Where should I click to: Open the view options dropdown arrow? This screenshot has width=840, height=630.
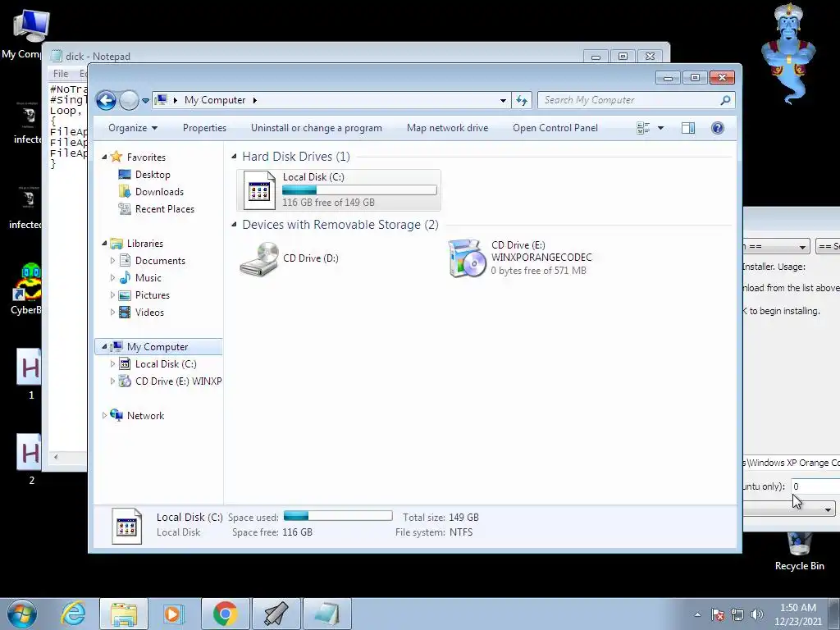(660, 128)
